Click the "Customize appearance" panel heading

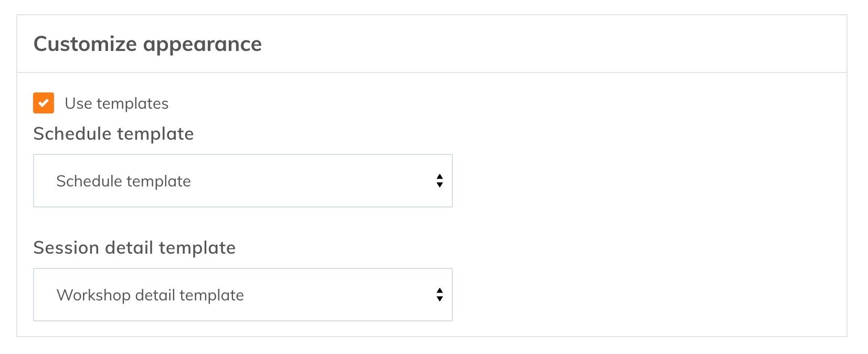coord(147,44)
